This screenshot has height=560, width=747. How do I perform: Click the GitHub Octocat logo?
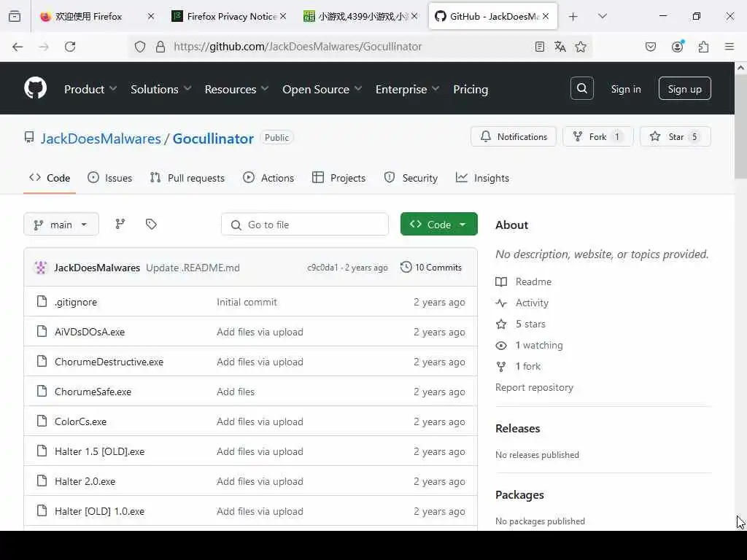(x=35, y=88)
